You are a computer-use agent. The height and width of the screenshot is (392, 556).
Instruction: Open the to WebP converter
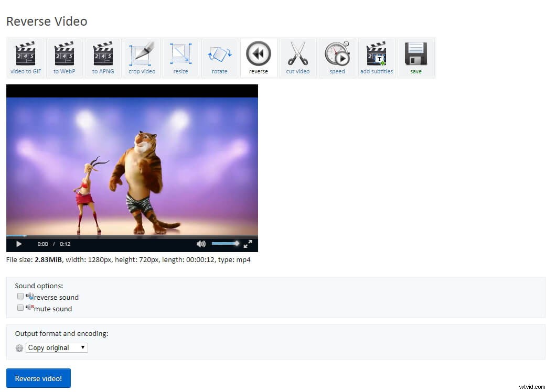point(64,57)
